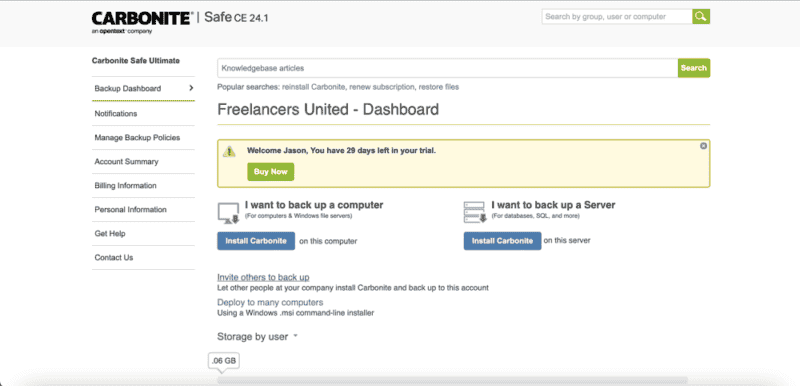Open the Invite others to back up link
The width and height of the screenshot is (800, 386).
point(263,277)
